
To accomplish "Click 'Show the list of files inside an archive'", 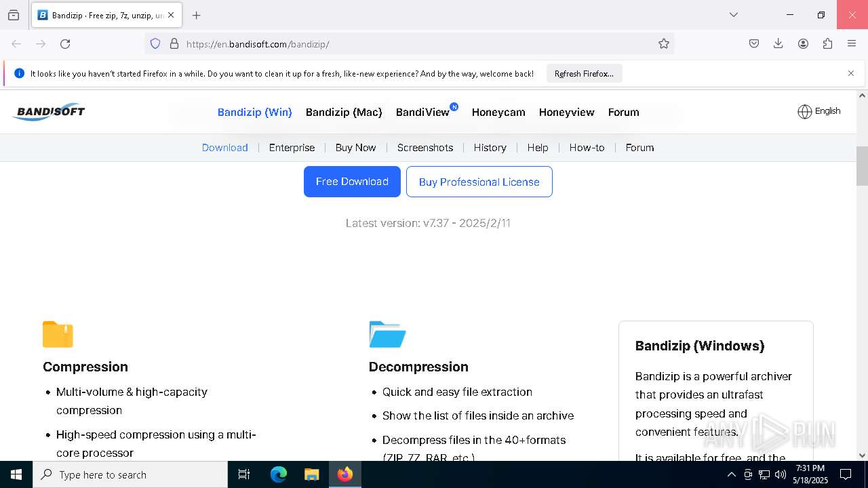I will (478, 415).
